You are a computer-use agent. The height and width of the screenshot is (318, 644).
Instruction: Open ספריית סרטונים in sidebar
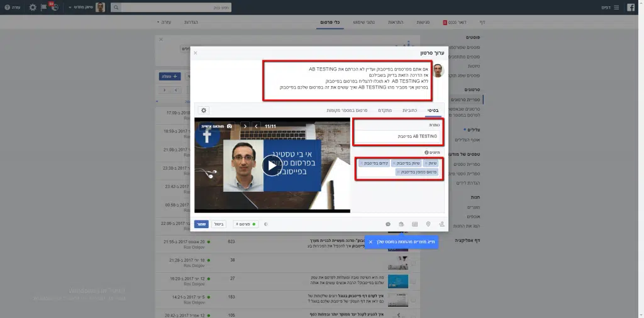[x=465, y=99]
